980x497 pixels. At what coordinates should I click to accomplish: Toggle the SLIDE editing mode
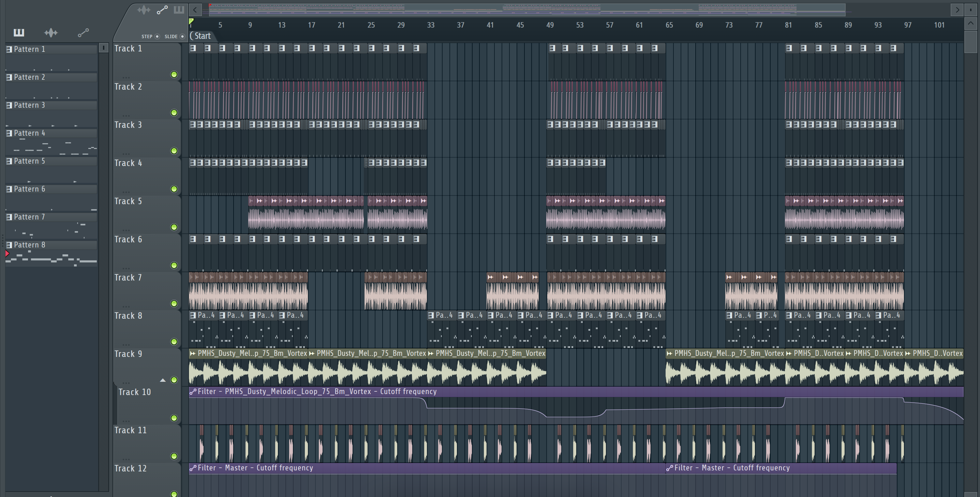coord(183,36)
